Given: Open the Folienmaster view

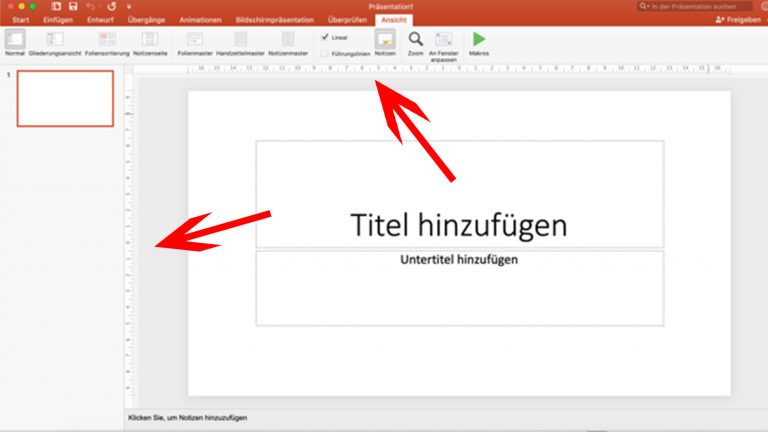Looking at the screenshot, I should (x=195, y=41).
